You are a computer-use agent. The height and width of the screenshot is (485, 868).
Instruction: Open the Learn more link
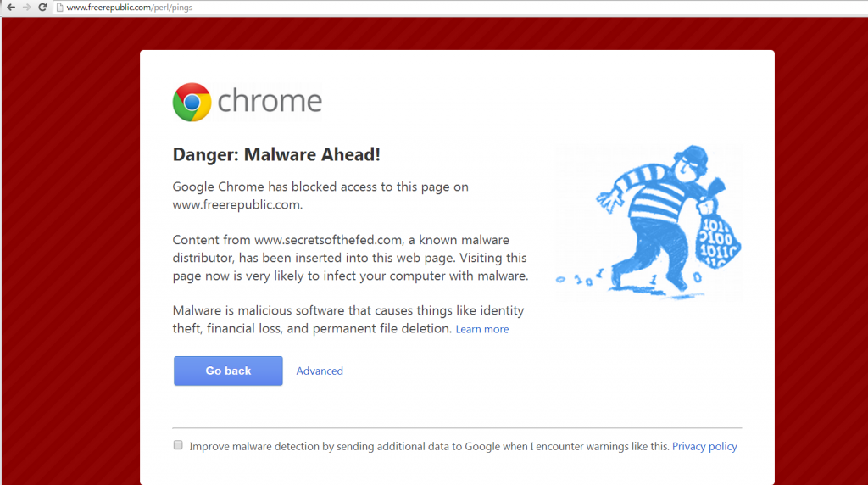pos(482,330)
